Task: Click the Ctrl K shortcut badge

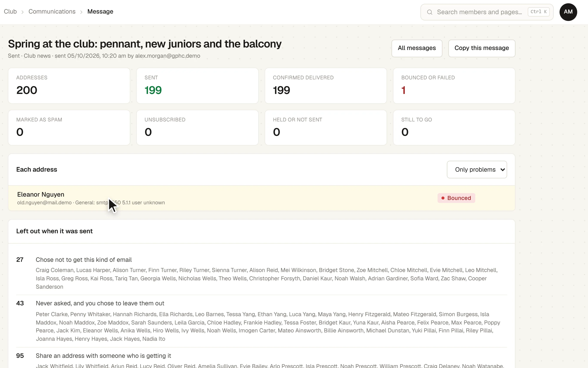Action: 538,12
